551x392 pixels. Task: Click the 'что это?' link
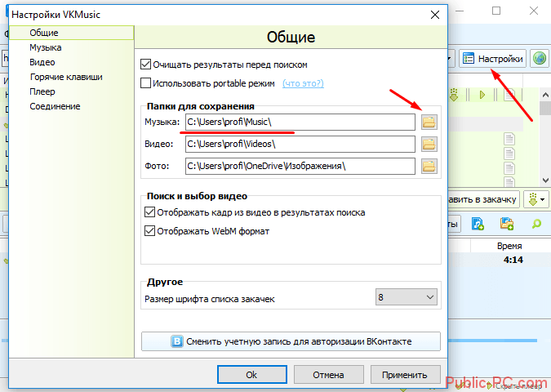[x=303, y=83]
